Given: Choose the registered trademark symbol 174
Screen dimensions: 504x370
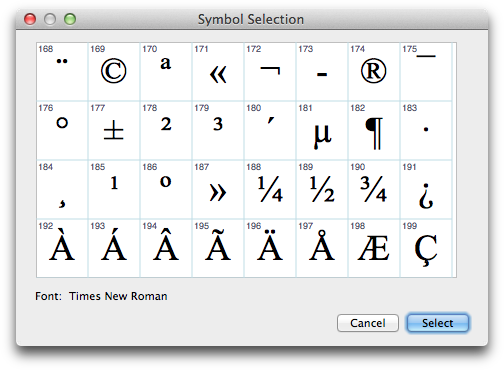Looking at the screenshot, I should point(374,72).
